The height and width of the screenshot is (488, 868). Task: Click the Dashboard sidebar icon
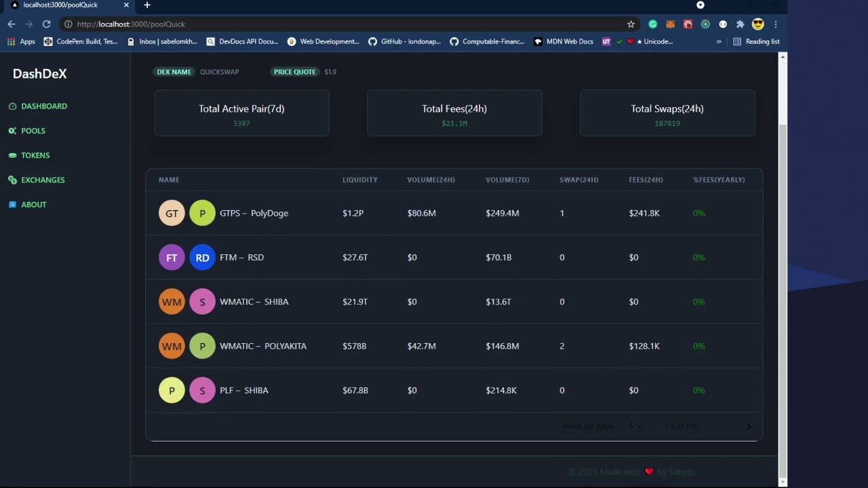click(12, 106)
